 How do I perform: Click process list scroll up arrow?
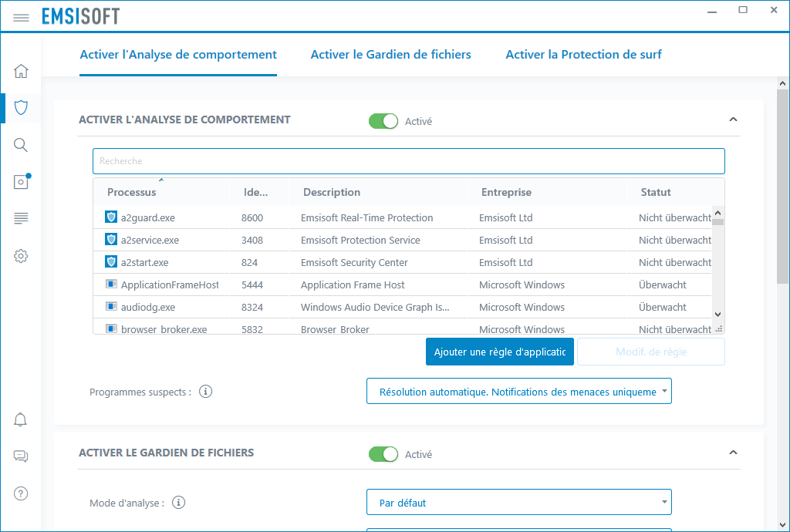point(718,213)
